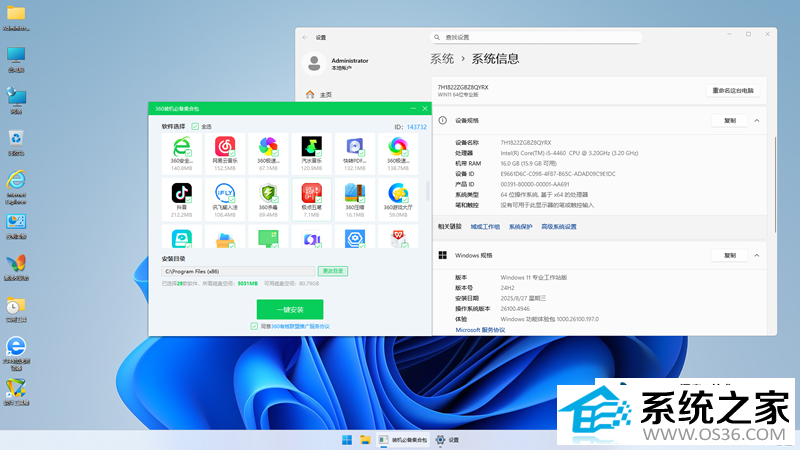
Task: Click 重命名这台电脑 rename PC button
Action: [733, 90]
